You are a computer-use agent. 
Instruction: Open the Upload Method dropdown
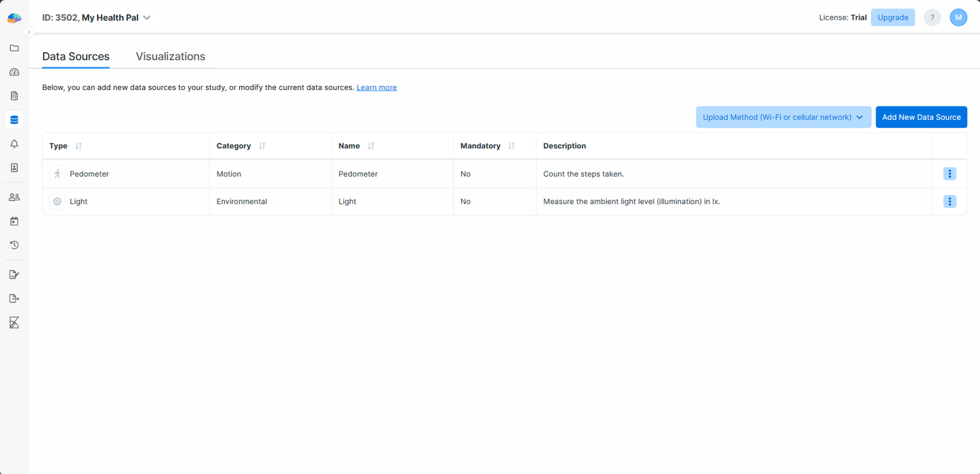783,116
